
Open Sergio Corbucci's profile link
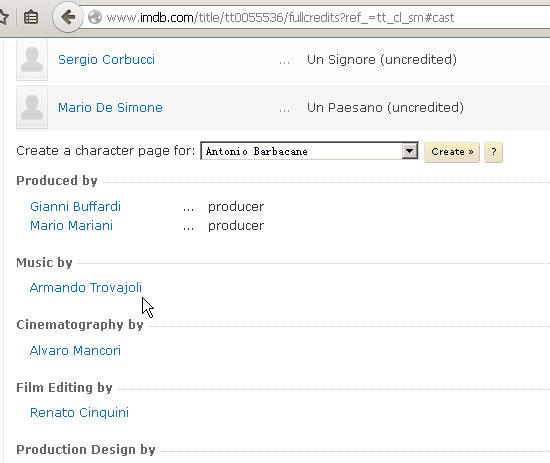click(106, 59)
